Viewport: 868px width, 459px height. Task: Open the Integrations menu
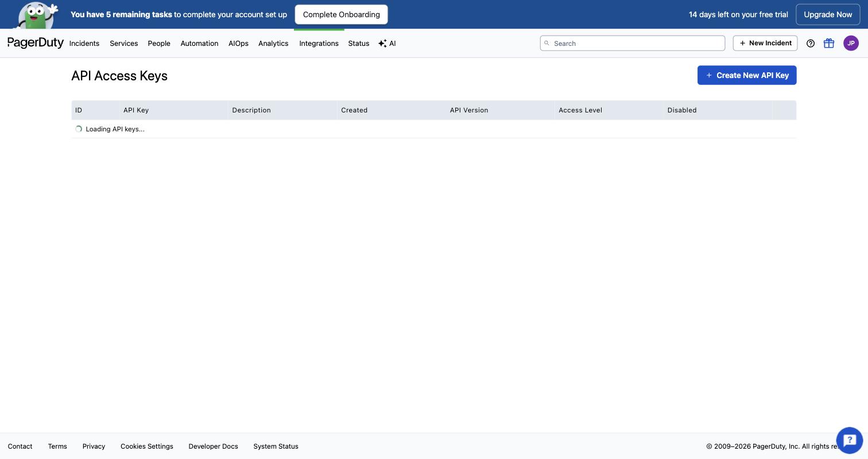(319, 44)
